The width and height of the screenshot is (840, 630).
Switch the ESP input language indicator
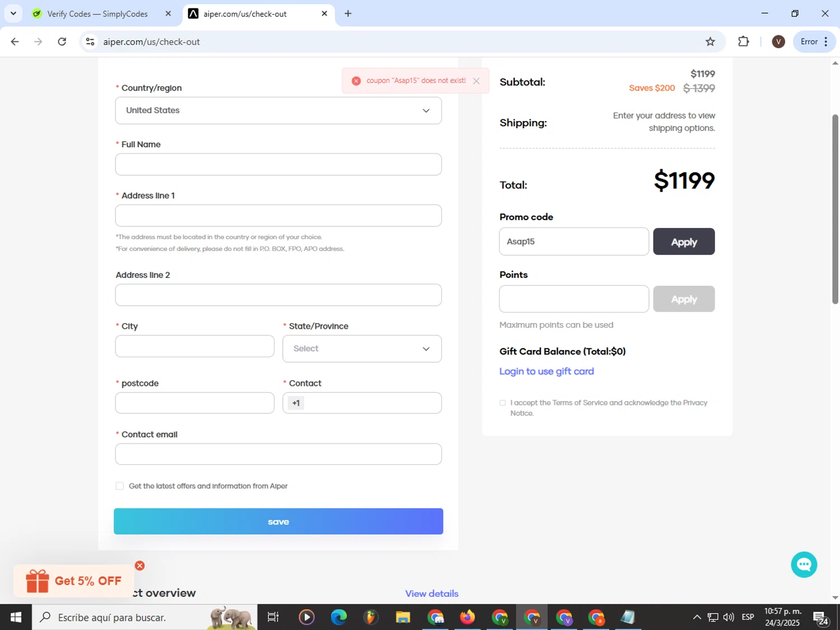(748, 617)
